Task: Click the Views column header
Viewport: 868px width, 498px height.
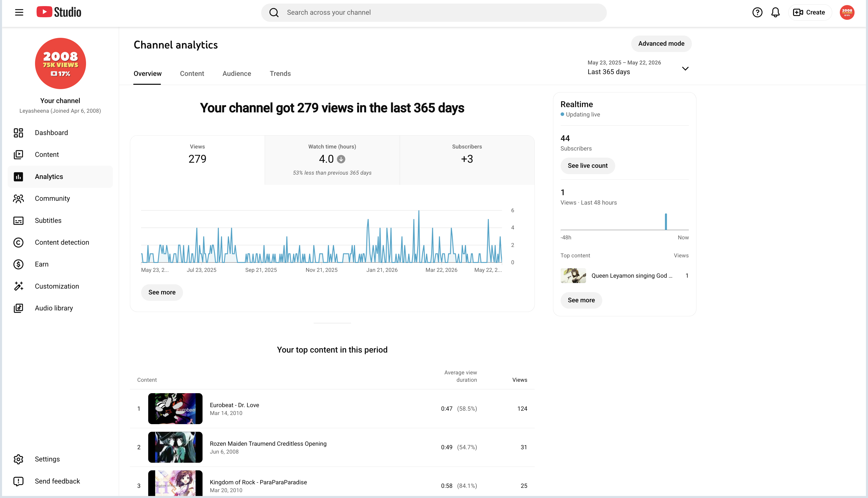Action: pyautogui.click(x=520, y=380)
